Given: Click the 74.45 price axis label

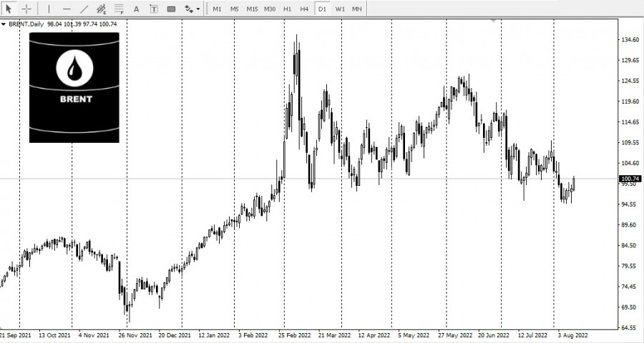Looking at the screenshot, I should (630, 287).
